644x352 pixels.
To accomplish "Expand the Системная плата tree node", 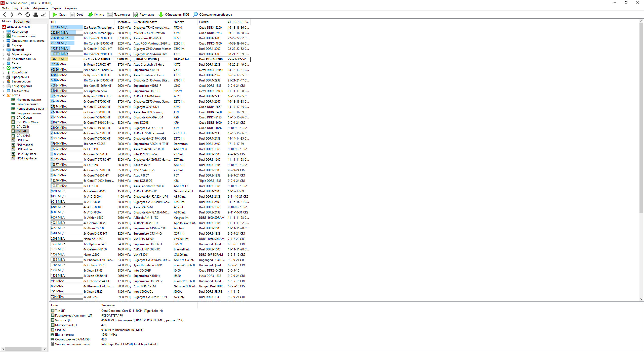I will (4, 36).
